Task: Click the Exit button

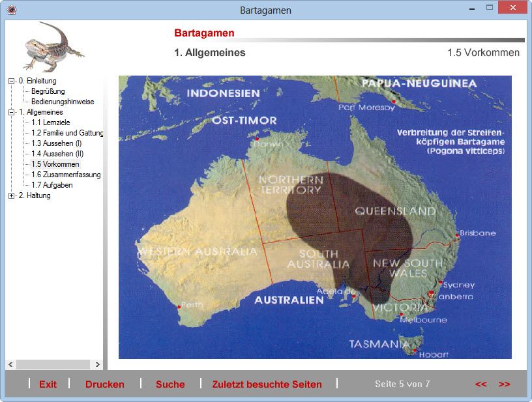Action: 48,384
